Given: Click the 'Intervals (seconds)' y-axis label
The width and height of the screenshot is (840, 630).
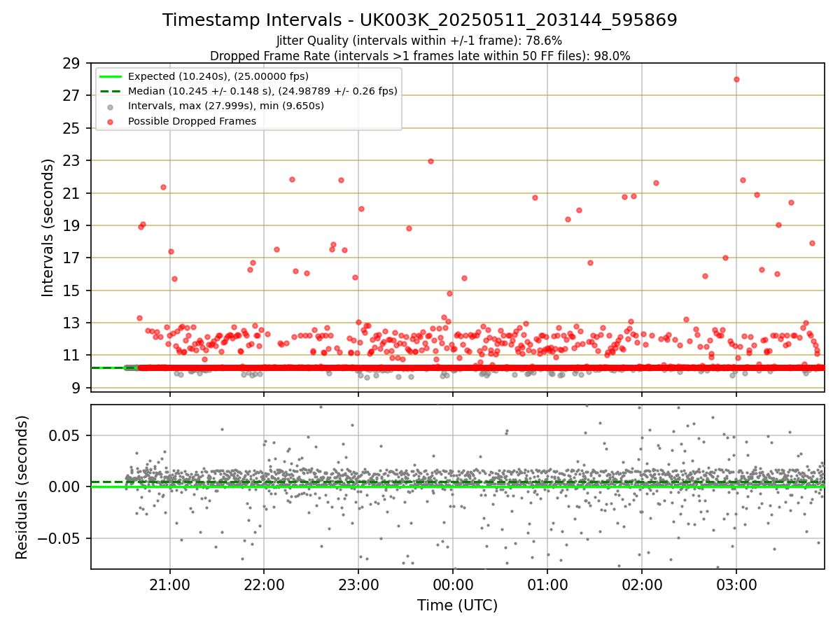Looking at the screenshot, I should [48, 227].
